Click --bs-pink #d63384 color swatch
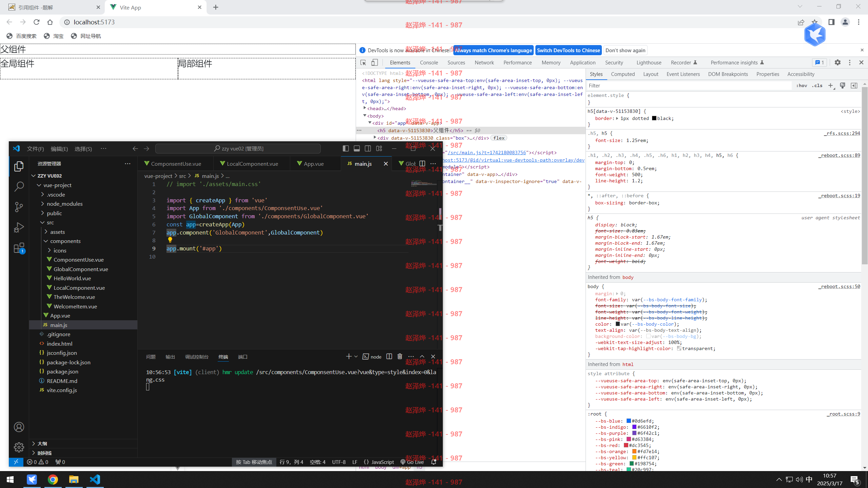Screen dimensions: 868x488 click(629, 439)
